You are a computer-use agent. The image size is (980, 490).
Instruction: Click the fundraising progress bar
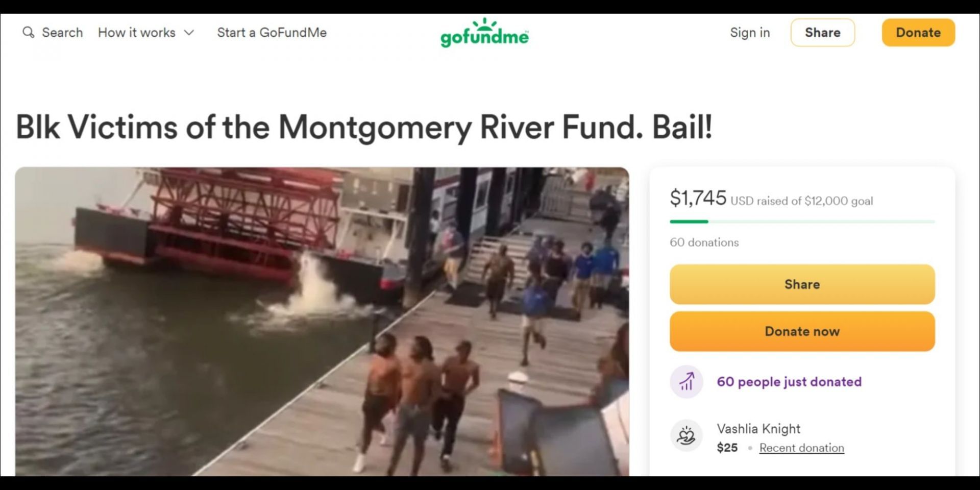(x=802, y=222)
